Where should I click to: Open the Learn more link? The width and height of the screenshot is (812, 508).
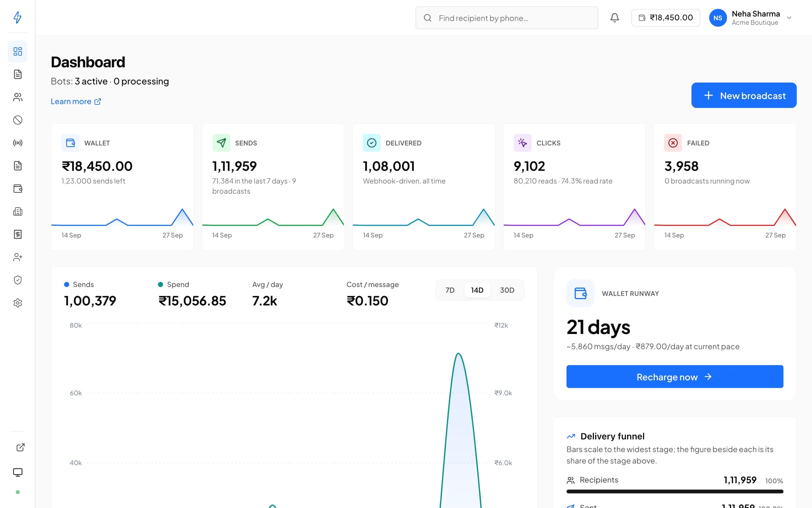[x=75, y=102]
